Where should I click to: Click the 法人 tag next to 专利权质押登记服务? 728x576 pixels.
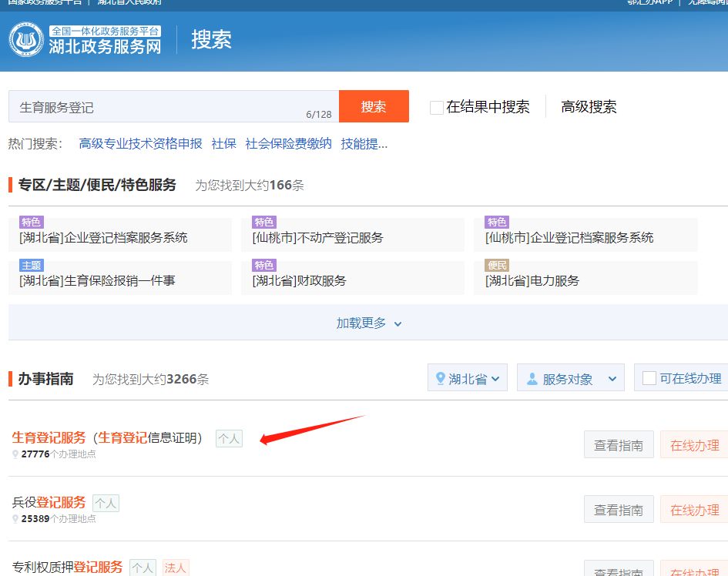click(175, 568)
